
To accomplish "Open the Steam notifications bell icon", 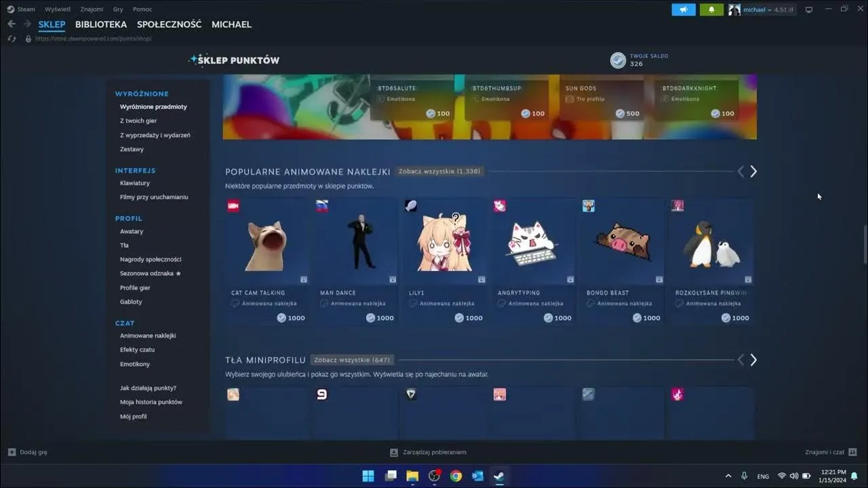I will (x=711, y=9).
